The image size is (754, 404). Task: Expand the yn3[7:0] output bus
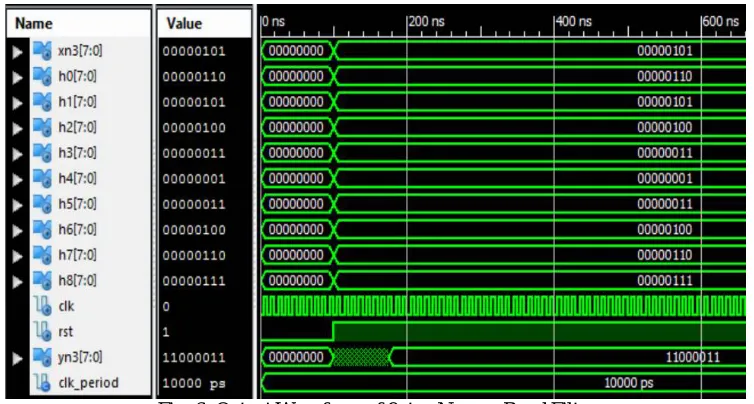pyautogui.click(x=17, y=357)
